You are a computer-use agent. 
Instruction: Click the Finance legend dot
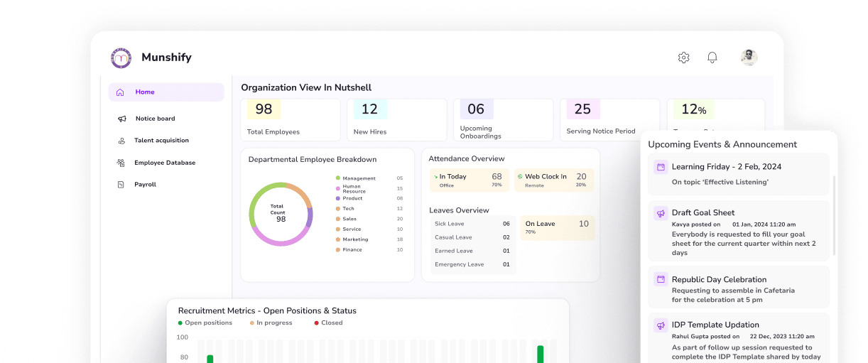pos(339,250)
